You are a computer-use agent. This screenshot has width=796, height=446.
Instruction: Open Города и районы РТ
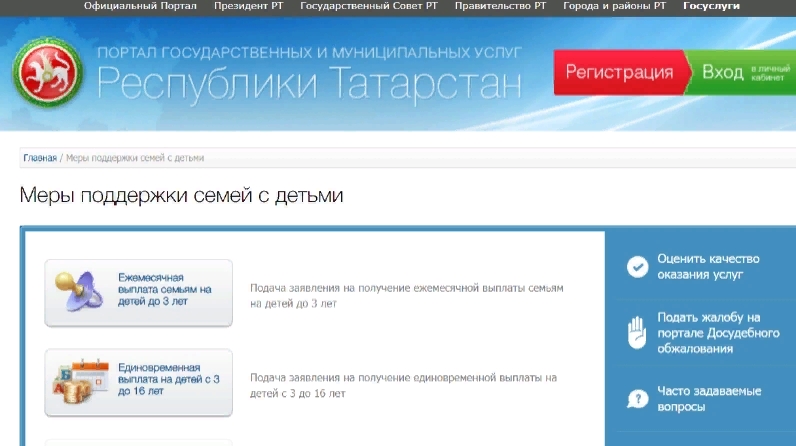tap(614, 6)
